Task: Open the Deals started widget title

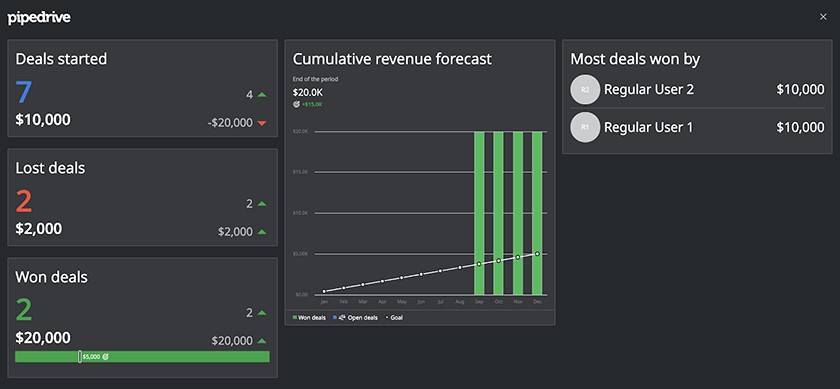Action: (x=61, y=59)
